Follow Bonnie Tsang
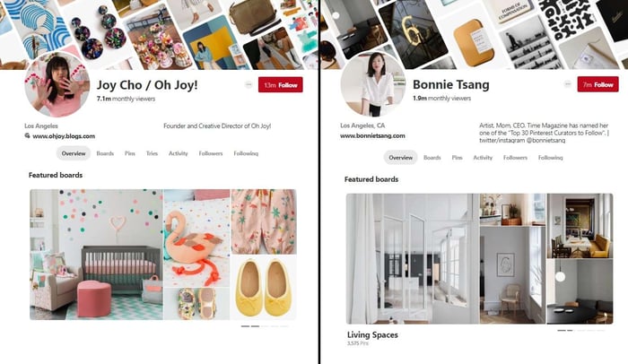628x364 pixels. 598,84
